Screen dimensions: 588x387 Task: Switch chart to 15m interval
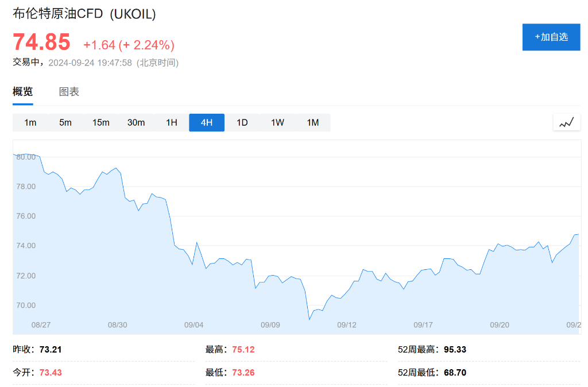click(x=101, y=122)
